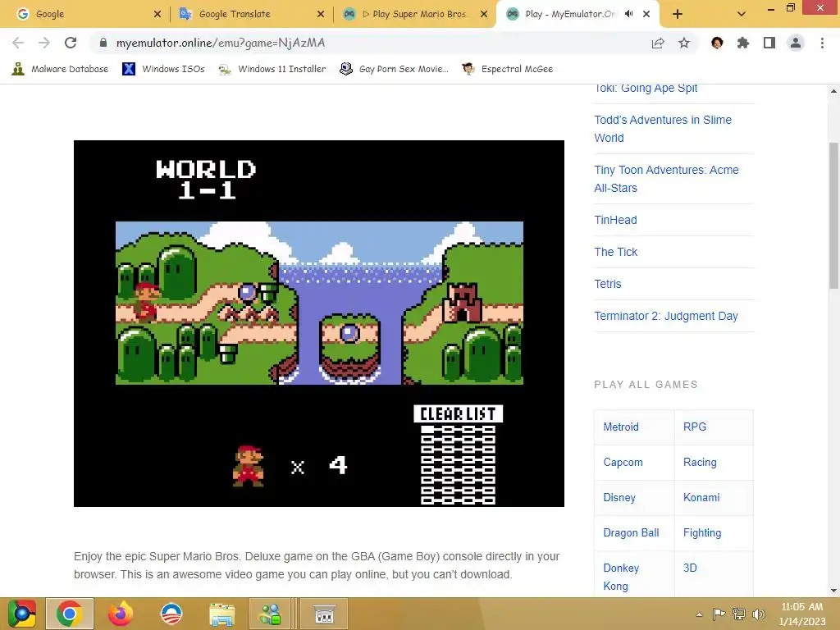
Task: Open network status tray icon
Action: tap(739, 614)
